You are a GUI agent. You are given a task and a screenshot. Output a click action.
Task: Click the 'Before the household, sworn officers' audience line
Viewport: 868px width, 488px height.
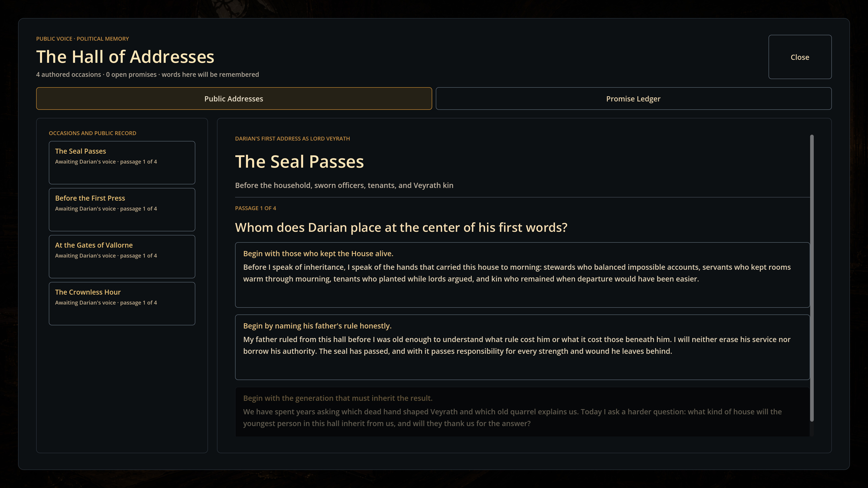[x=344, y=185]
